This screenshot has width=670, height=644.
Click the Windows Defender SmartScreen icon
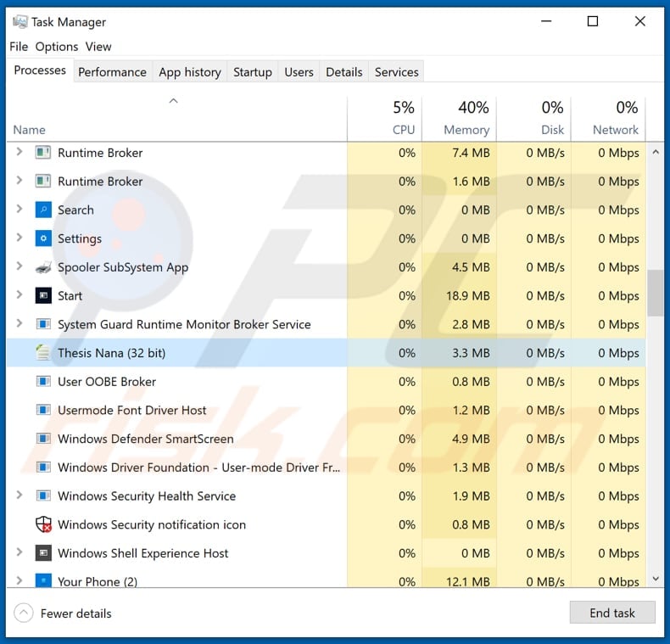point(43,439)
